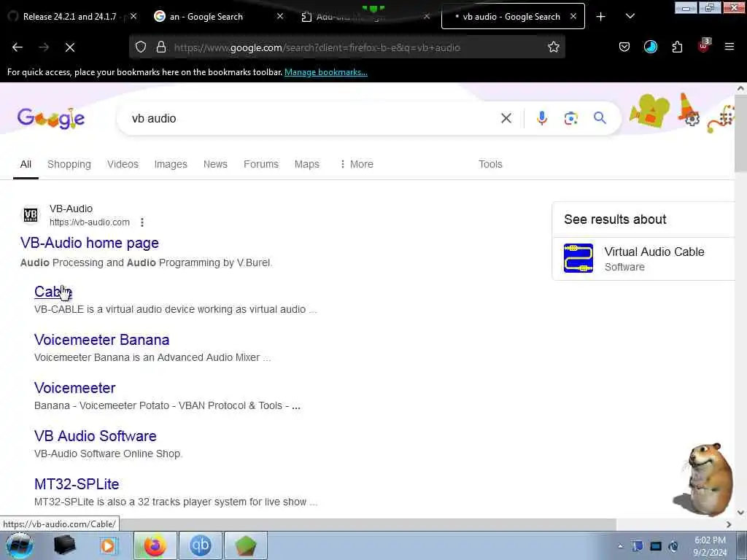Open the VB Audio Software link
This screenshot has width=747, height=560.
click(x=96, y=436)
